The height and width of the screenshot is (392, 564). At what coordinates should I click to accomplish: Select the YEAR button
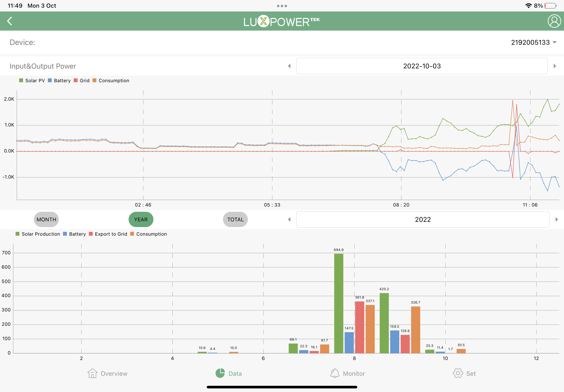141,219
